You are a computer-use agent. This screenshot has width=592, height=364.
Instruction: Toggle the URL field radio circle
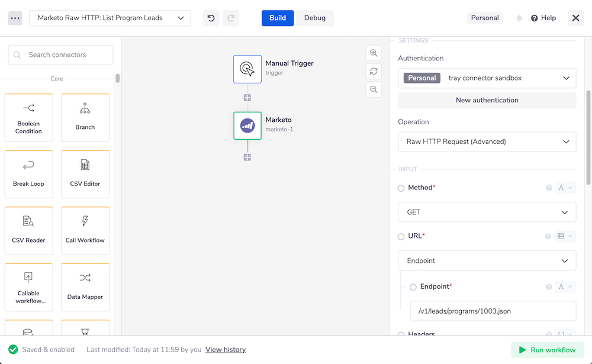coord(401,237)
